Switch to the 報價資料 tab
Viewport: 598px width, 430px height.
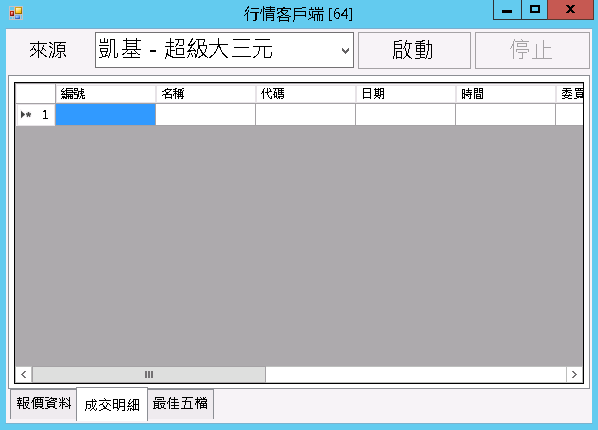click(43, 404)
